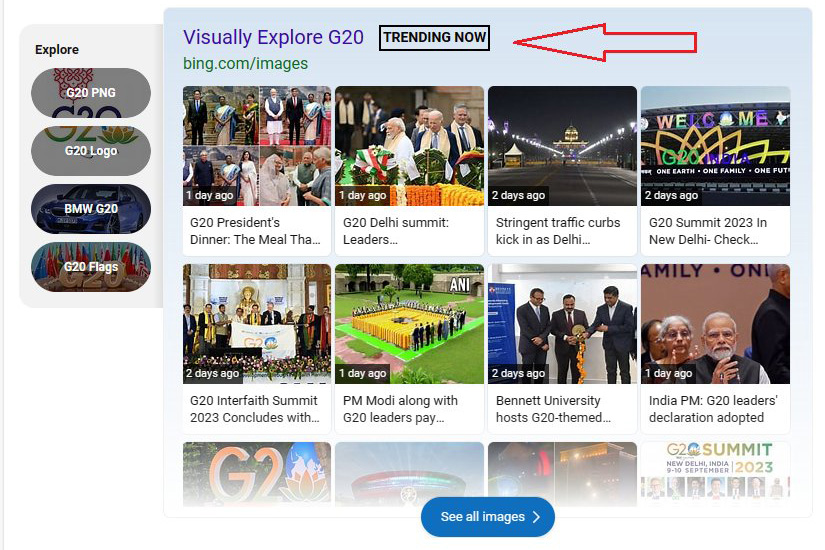Image resolution: width=825 pixels, height=550 pixels.
Task: Click the 'G20 Interfaith Summit 2023 Concludes with...' caption
Action: (x=255, y=409)
